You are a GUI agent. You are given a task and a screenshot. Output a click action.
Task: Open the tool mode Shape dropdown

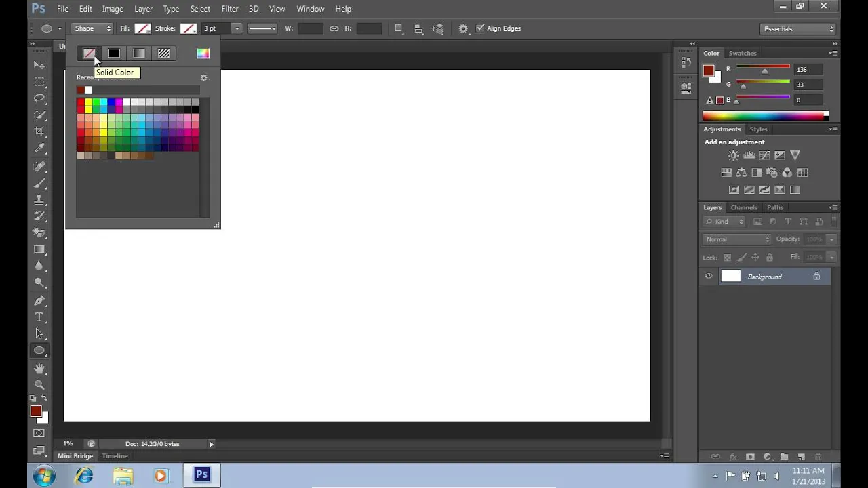tap(92, 28)
